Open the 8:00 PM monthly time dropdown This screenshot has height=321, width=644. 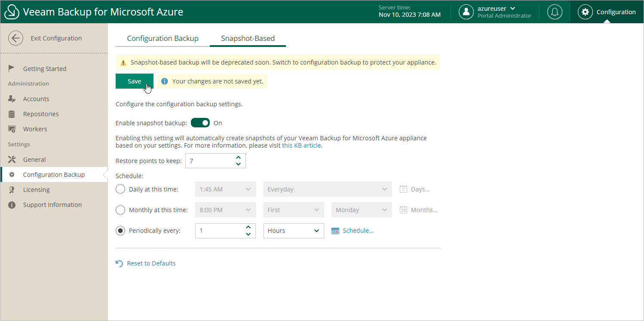pyautogui.click(x=225, y=210)
